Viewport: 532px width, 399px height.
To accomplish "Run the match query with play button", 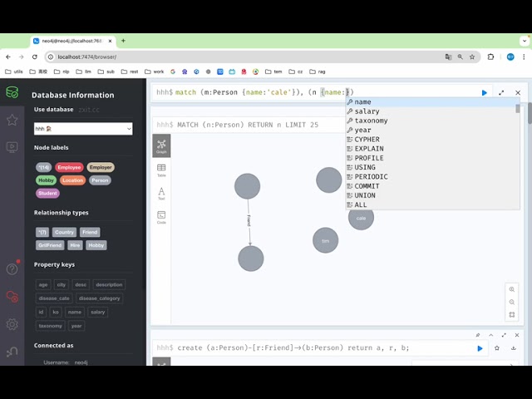I will [485, 93].
